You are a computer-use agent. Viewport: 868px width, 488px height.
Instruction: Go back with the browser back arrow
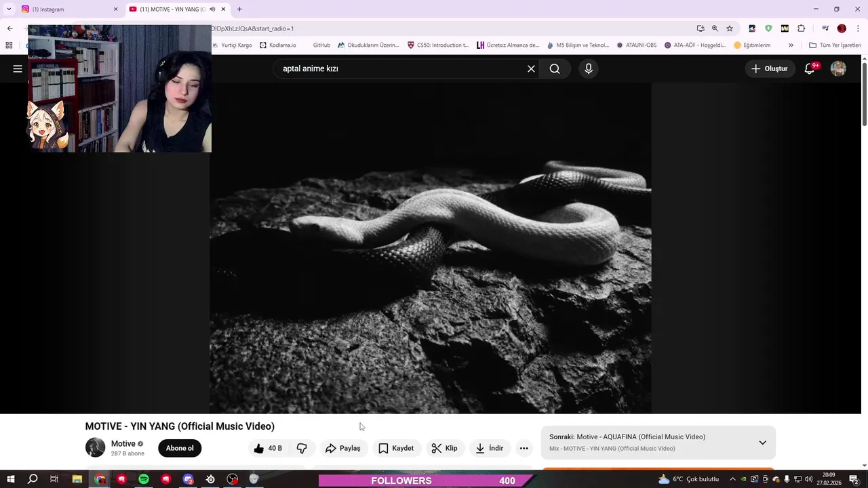point(9,28)
